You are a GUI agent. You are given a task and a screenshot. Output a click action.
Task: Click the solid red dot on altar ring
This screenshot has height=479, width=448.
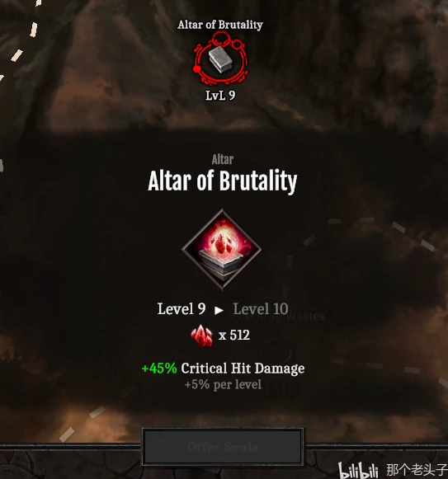(197, 68)
